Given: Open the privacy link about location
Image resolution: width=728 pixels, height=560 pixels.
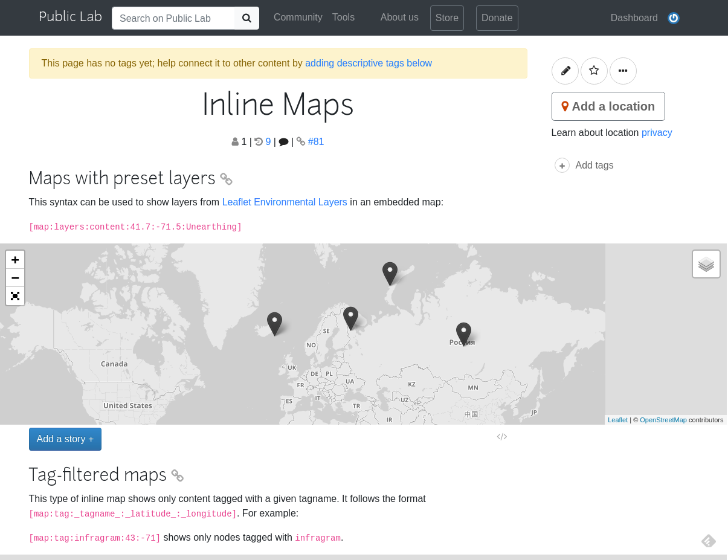Looking at the screenshot, I should coord(656,132).
